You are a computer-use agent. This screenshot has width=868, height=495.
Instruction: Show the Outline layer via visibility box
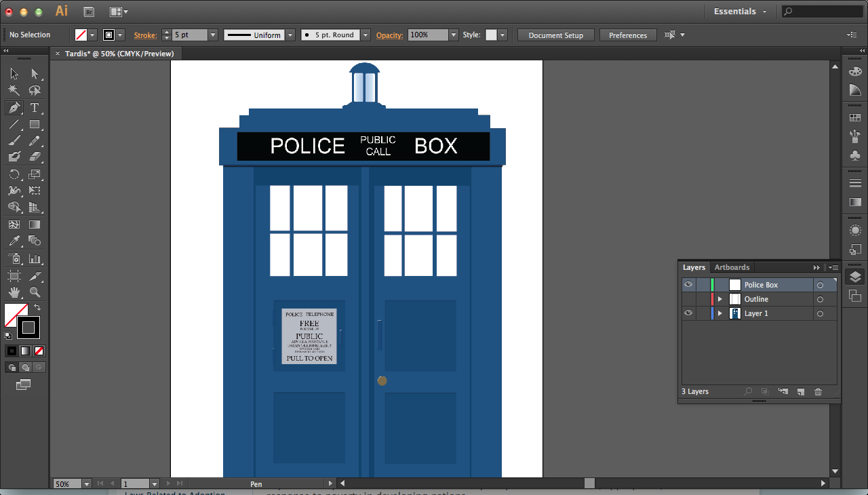688,299
